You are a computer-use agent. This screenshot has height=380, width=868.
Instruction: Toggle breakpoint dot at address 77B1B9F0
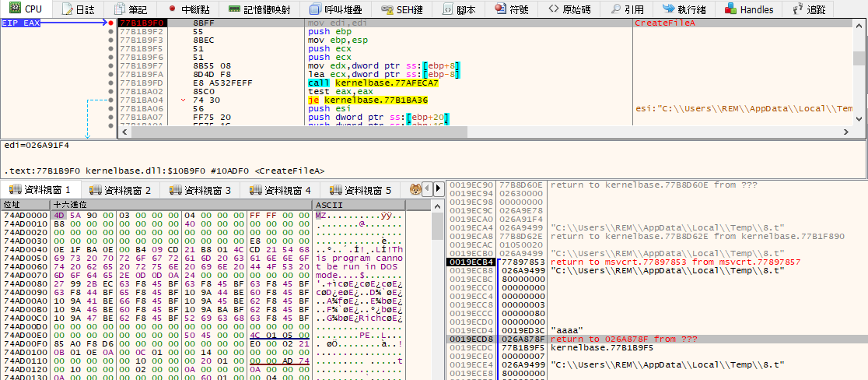pyautogui.click(x=110, y=23)
